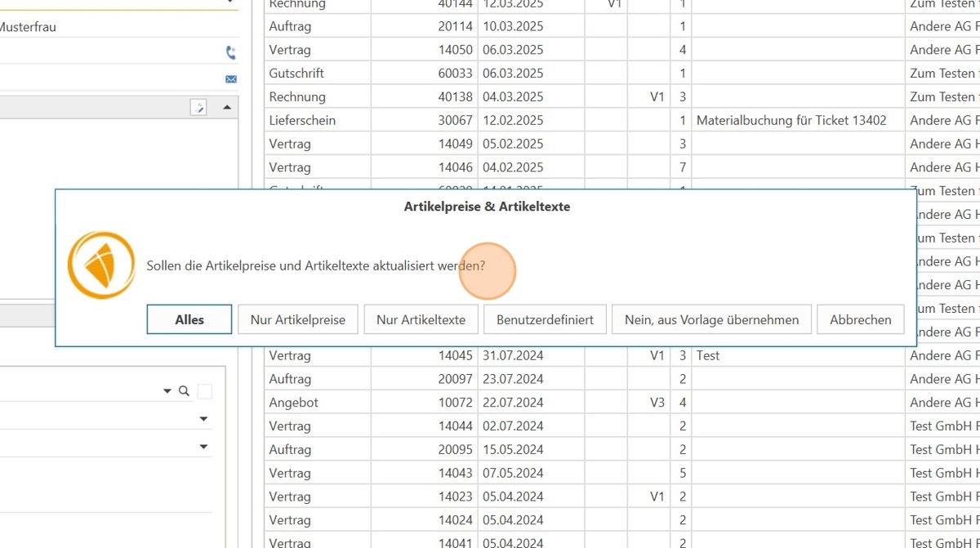Click the email envelope icon
980x548 pixels.
tap(230, 79)
